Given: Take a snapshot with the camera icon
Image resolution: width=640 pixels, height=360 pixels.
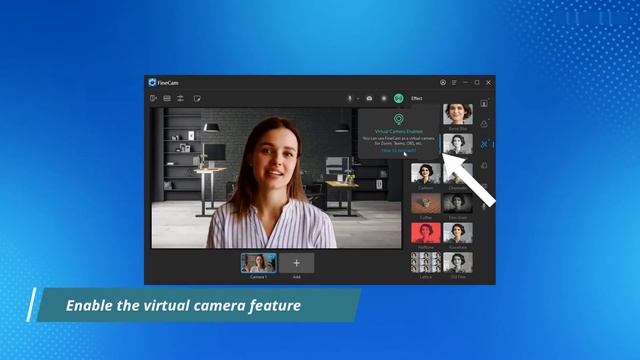Looking at the screenshot, I should point(369,98).
